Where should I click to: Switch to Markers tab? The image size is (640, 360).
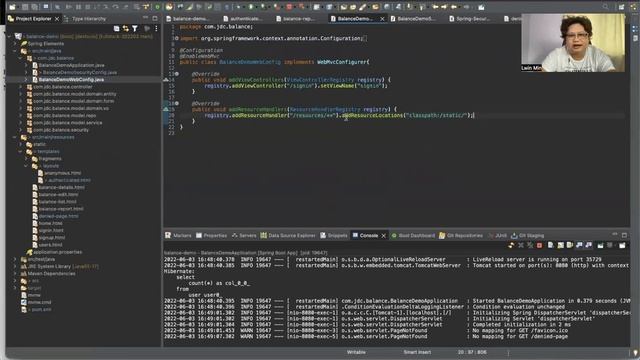(178, 236)
